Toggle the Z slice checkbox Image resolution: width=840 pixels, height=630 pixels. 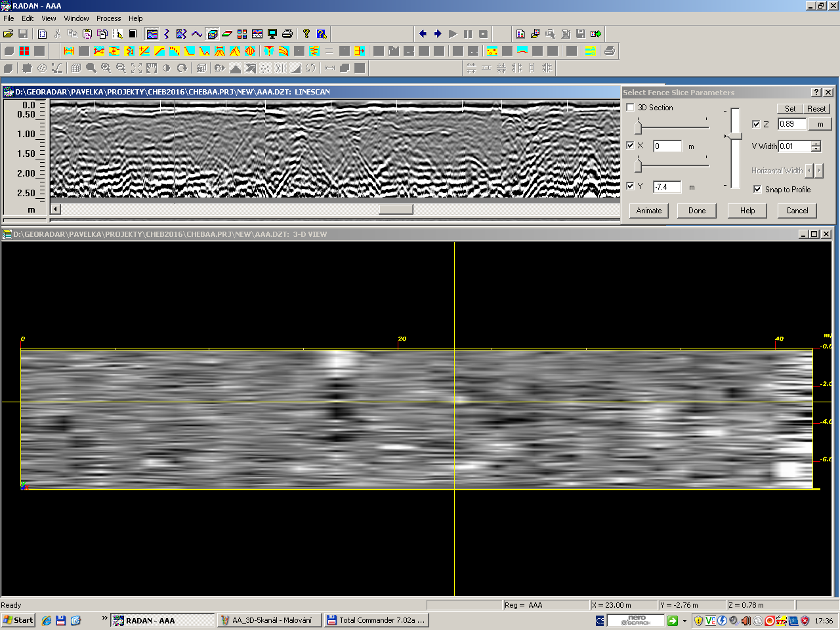tap(756, 124)
